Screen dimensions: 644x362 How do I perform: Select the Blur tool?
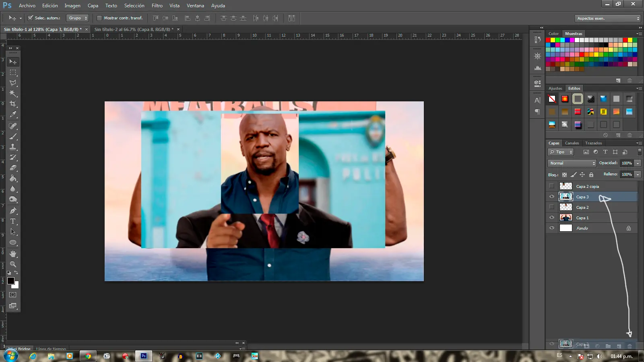[13, 189]
